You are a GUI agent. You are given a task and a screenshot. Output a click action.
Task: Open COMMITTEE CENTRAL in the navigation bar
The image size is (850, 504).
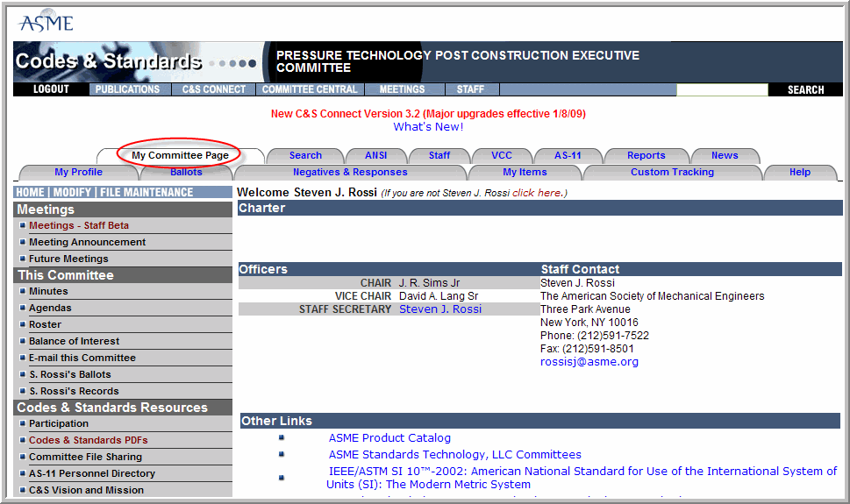tap(310, 89)
